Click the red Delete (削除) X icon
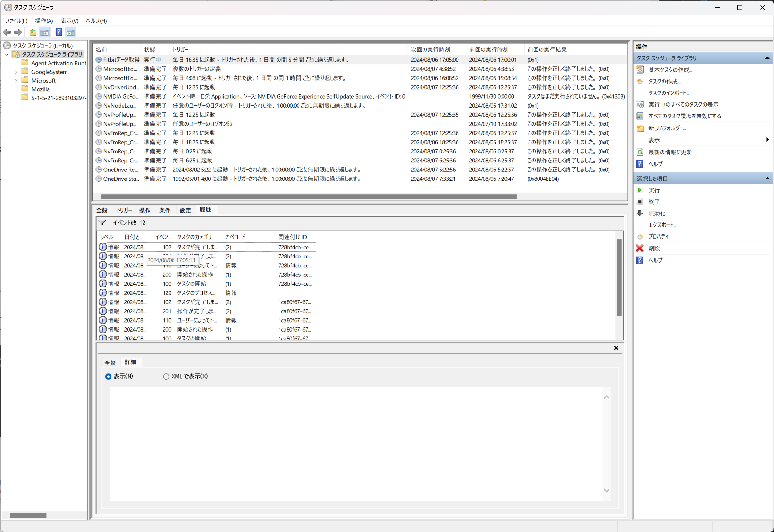 640,248
